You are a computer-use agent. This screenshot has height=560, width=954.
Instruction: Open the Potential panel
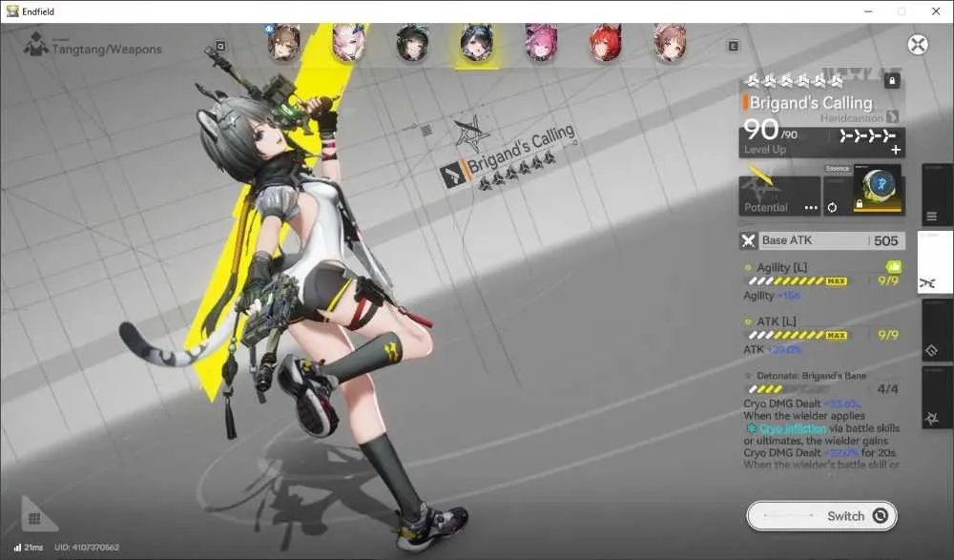click(779, 196)
